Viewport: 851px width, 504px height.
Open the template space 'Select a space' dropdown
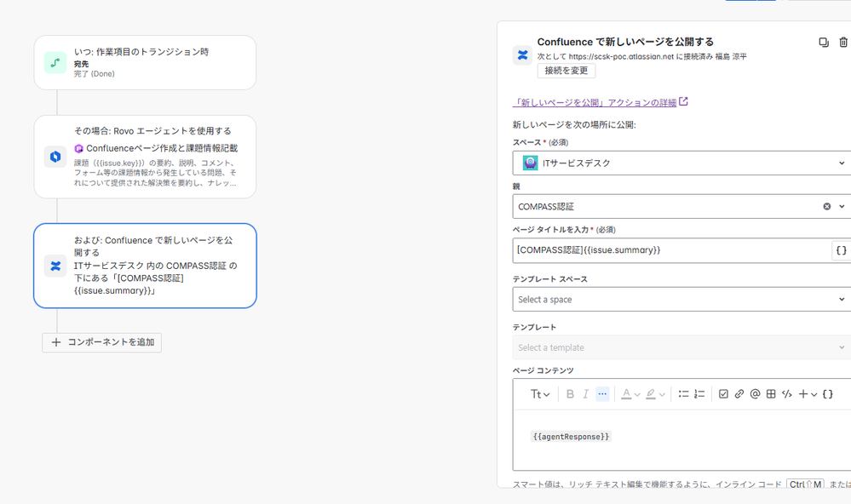coord(681,300)
